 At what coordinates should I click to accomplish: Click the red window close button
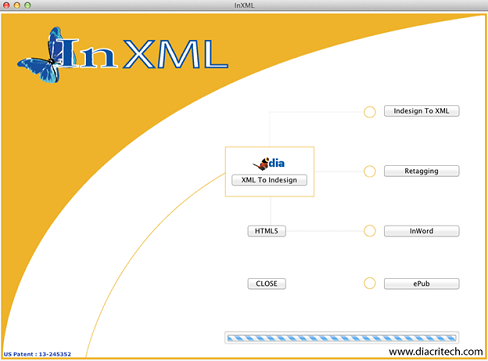tap(6, 5)
